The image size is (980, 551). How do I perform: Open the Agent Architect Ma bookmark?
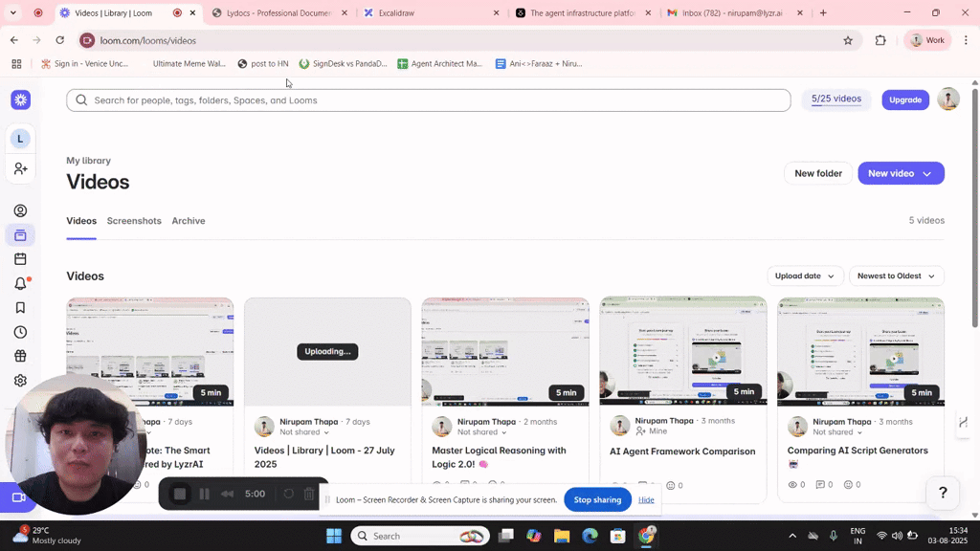coord(440,64)
